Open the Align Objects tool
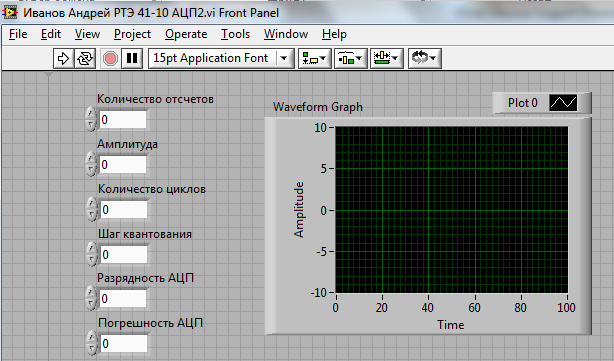This screenshot has height=361, width=614. 314,59
